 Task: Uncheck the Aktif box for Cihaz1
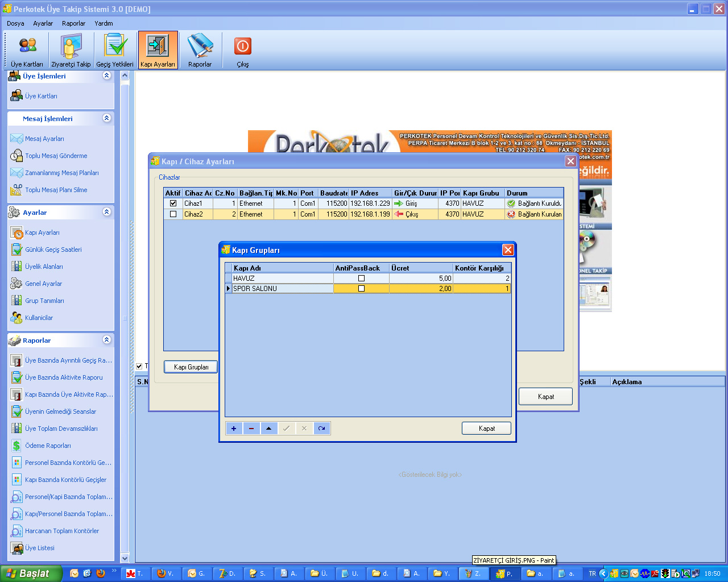(x=173, y=203)
